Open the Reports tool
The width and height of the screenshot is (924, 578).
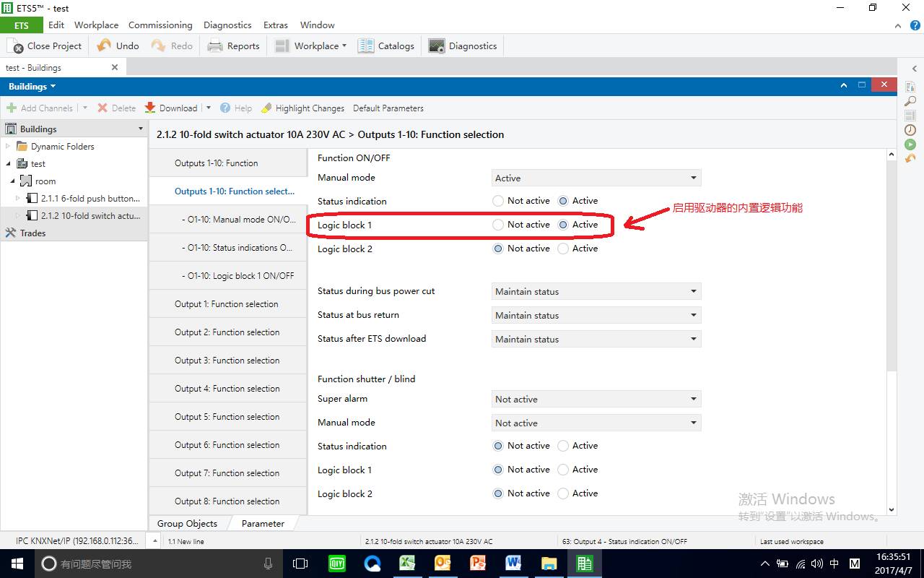pyautogui.click(x=233, y=46)
